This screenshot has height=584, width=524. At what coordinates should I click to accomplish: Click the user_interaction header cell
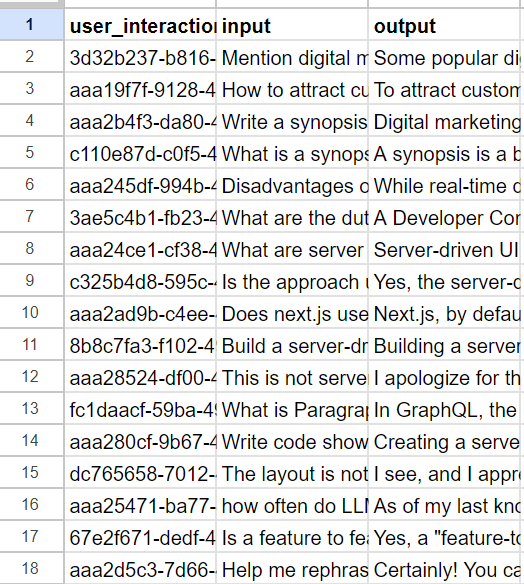pyautogui.click(x=140, y=24)
